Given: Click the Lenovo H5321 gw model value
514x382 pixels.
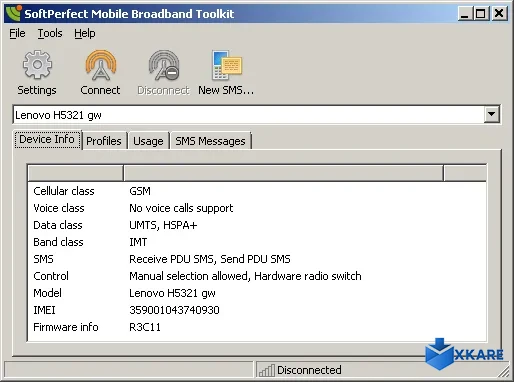Looking at the screenshot, I should 172,293.
